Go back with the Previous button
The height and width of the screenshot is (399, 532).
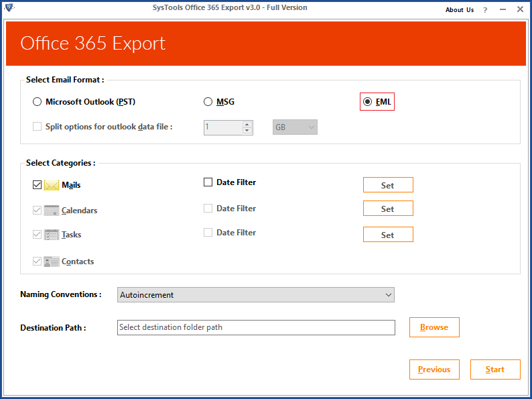click(434, 369)
